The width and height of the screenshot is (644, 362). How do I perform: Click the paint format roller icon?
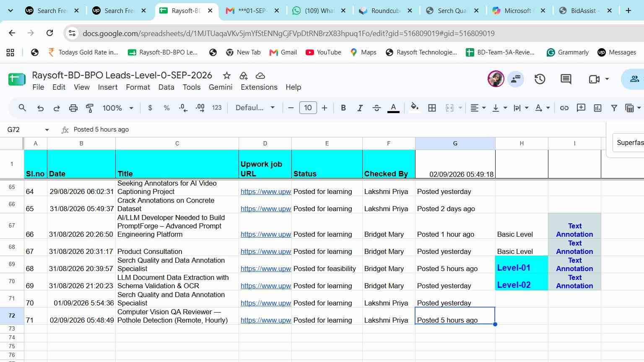(x=90, y=108)
